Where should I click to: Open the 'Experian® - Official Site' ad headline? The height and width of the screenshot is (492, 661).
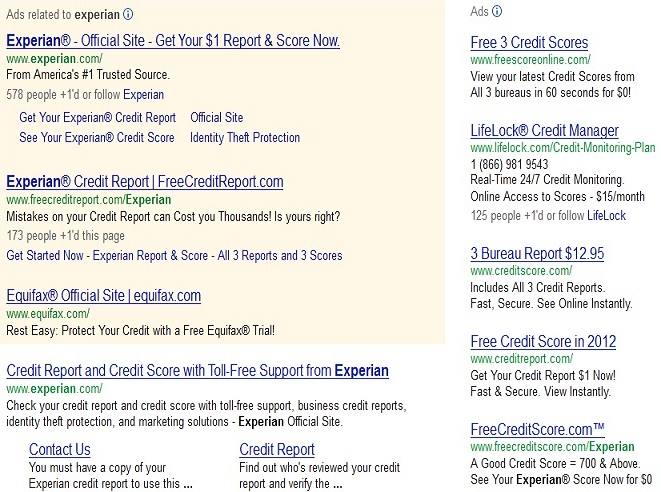173,41
